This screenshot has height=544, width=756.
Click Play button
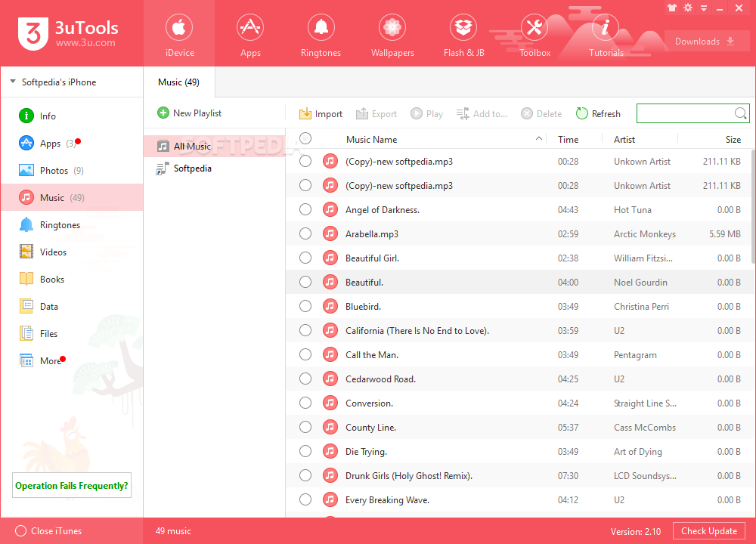426,114
